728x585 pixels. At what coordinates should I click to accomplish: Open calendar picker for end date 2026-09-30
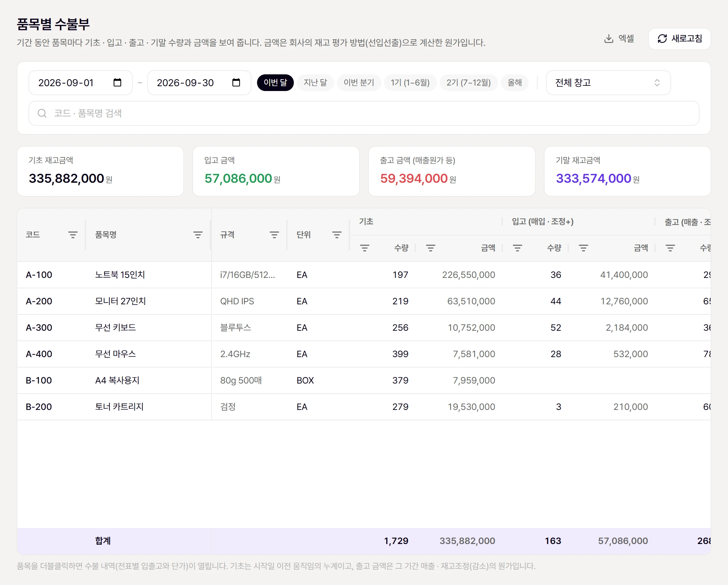236,83
